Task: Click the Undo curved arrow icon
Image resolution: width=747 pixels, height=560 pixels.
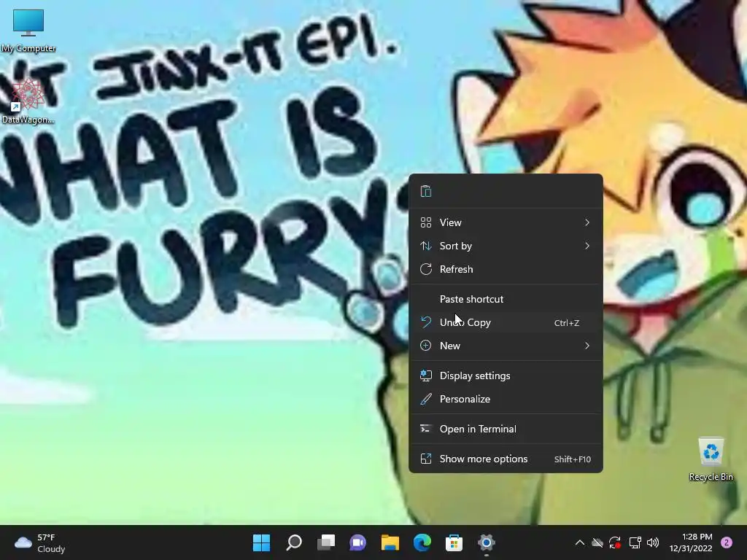Action: 426,322
